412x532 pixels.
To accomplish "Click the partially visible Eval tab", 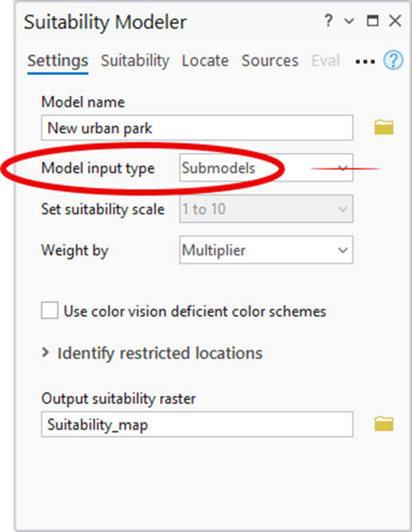I will pos(325,61).
